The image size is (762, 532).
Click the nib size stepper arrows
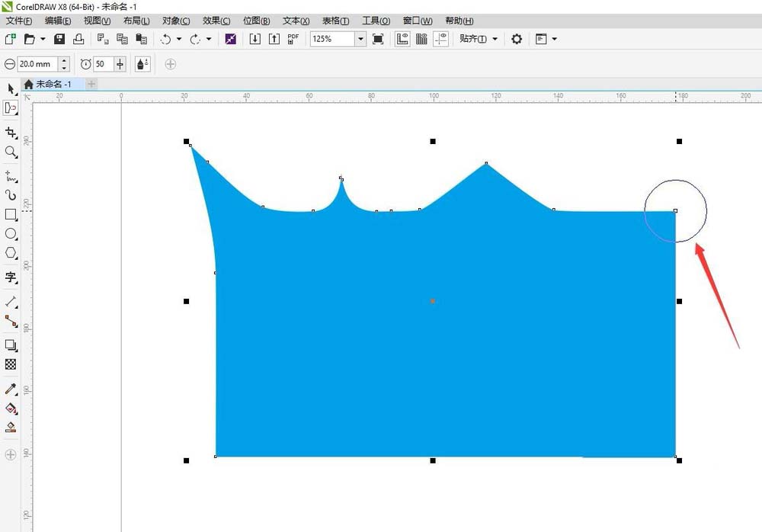64,64
